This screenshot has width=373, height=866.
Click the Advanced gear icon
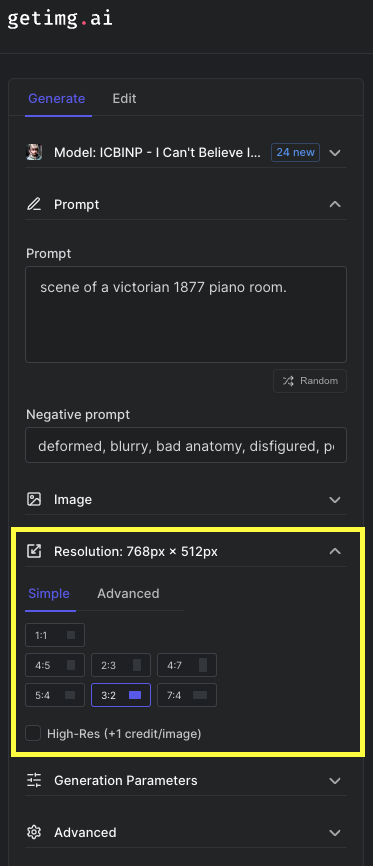click(34, 832)
